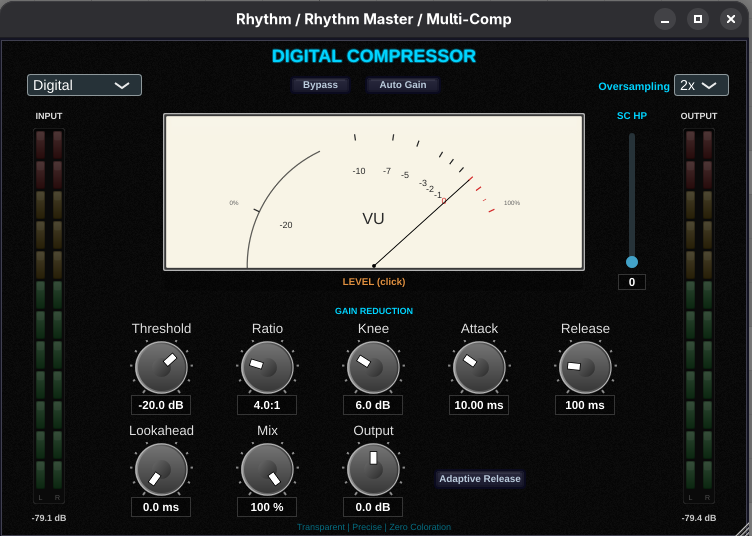Toggle the Bypass button

click(x=321, y=85)
